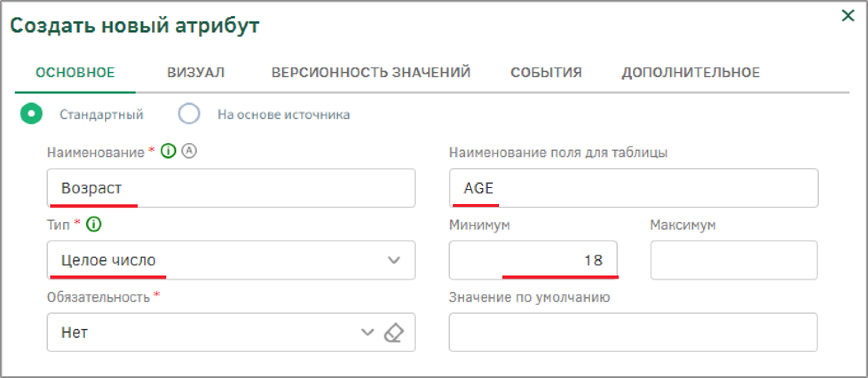
Task: Click the На основе источника label text
Action: tap(284, 114)
